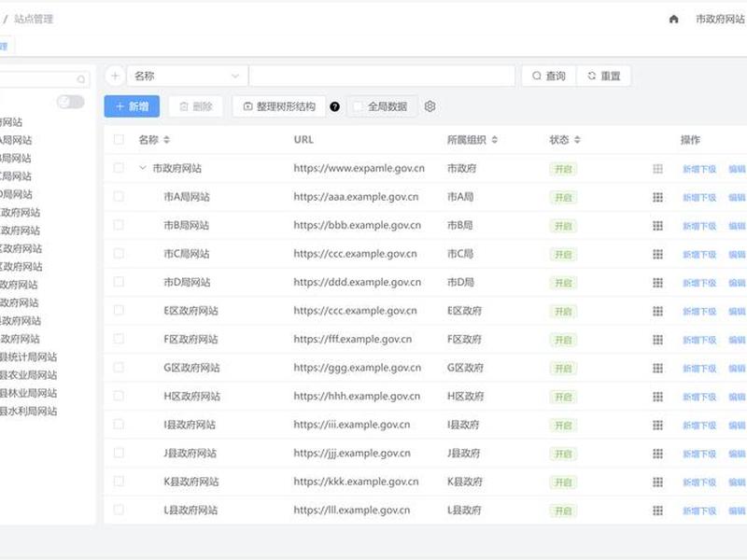This screenshot has height=560, width=747.
Task: Click the G区政府 organization cell
Action: pyautogui.click(x=465, y=368)
